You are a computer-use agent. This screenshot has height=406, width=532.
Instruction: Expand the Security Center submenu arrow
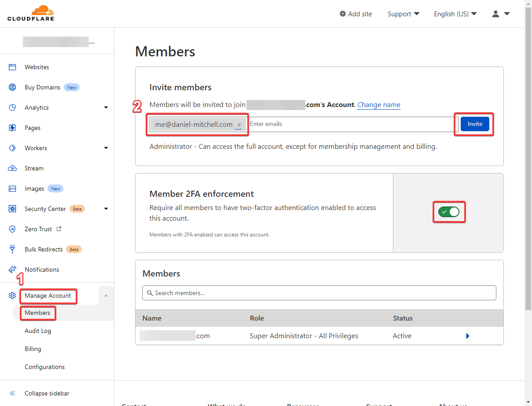[x=106, y=209]
